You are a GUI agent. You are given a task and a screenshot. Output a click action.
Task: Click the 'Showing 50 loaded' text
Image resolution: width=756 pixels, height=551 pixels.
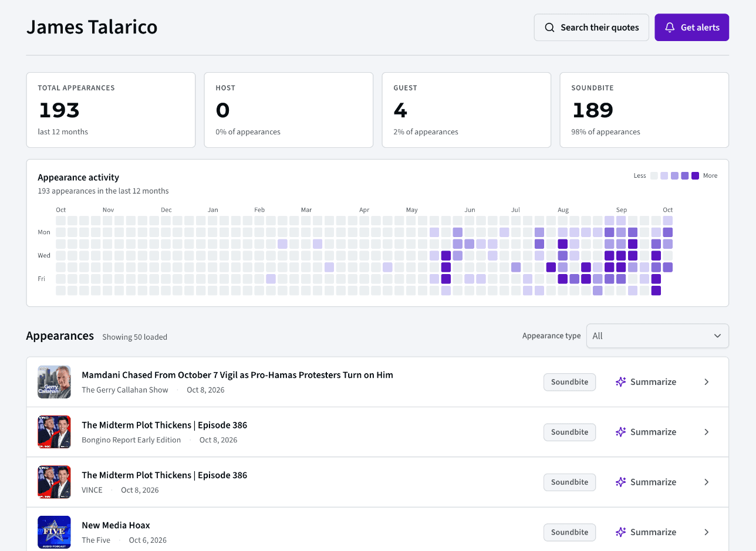pyautogui.click(x=135, y=337)
